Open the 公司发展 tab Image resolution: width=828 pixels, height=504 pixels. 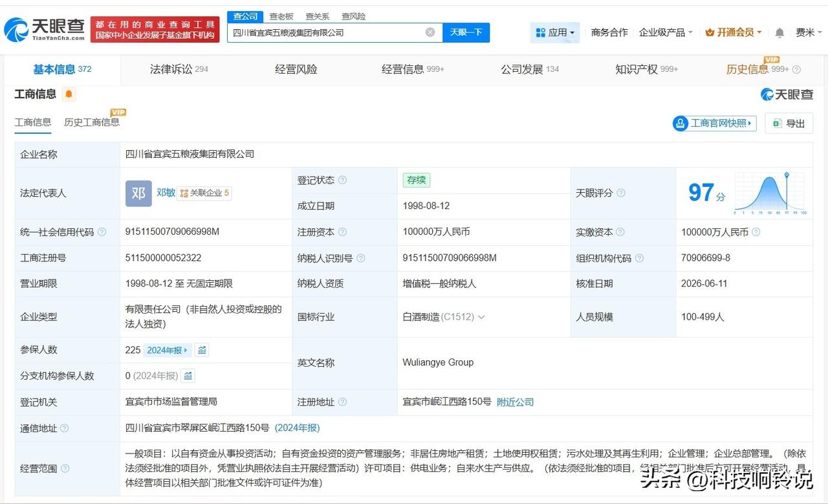point(529,69)
